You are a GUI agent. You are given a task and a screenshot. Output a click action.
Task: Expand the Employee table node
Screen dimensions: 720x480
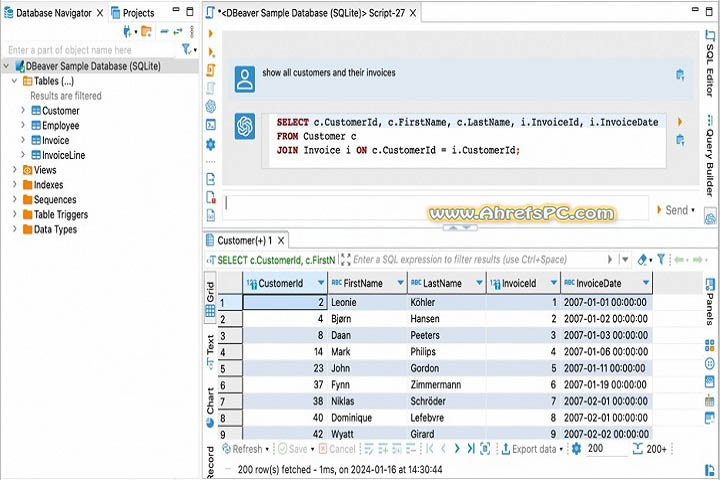point(23,125)
